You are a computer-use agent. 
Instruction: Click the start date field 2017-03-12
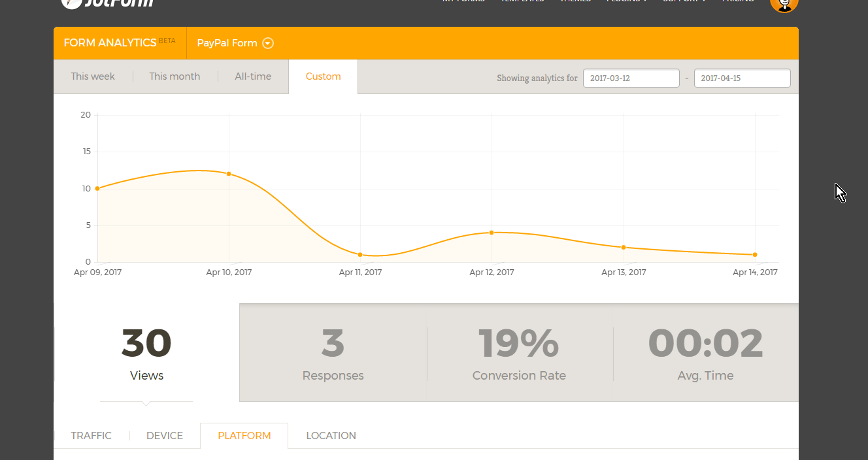pos(631,78)
